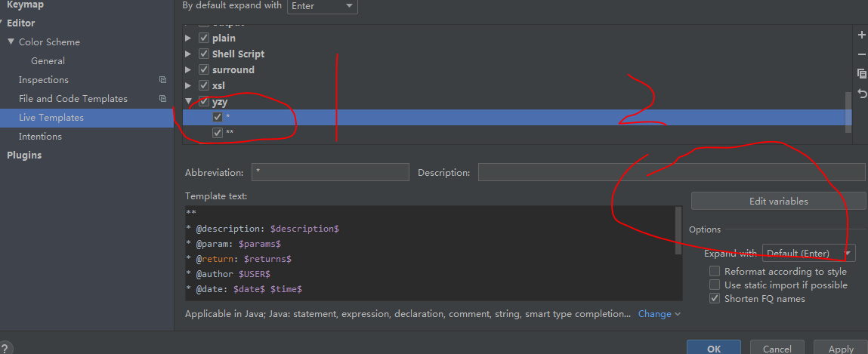Screen dimensions: 868x354
Task: Open File and Code Templates page
Action: click(x=73, y=98)
